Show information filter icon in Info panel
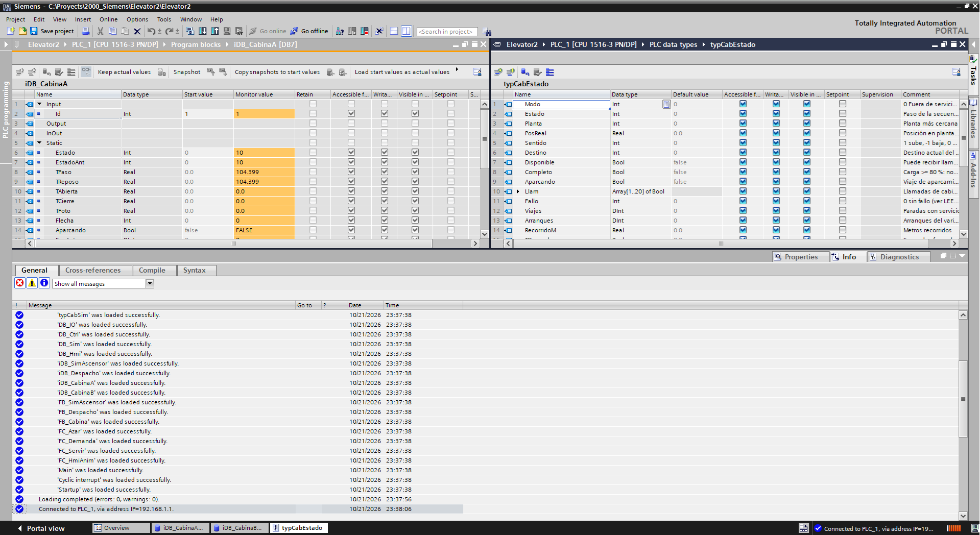The height and width of the screenshot is (535, 980). click(44, 283)
